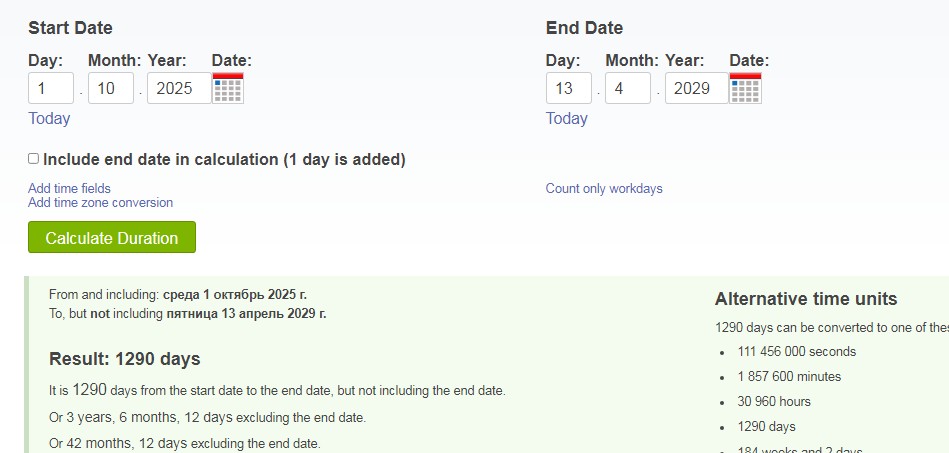Click the Include end date label text
Image resolution: width=949 pixels, height=453 pixels.
click(x=224, y=160)
